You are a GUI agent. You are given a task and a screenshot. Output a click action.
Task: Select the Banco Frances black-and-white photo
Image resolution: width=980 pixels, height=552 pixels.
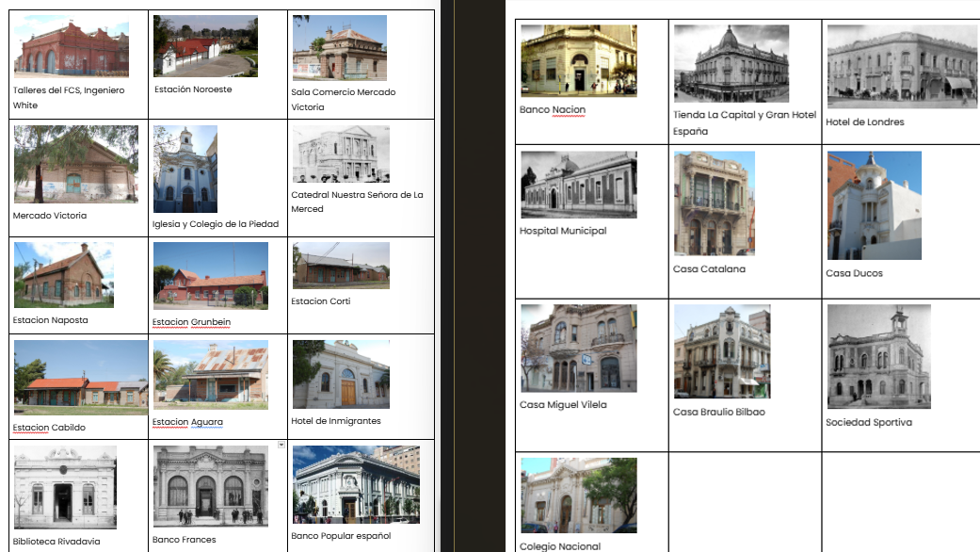coord(211,486)
